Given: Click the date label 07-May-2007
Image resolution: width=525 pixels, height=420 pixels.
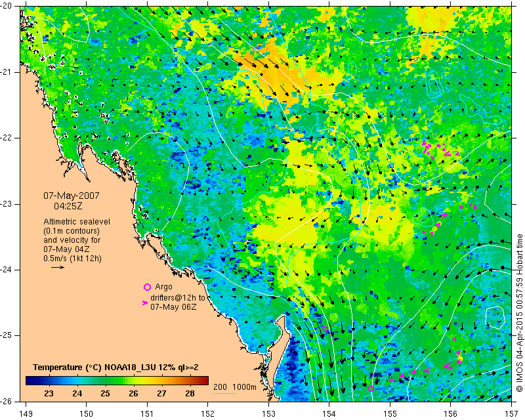Looking at the screenshot, I should click(72, 196).
